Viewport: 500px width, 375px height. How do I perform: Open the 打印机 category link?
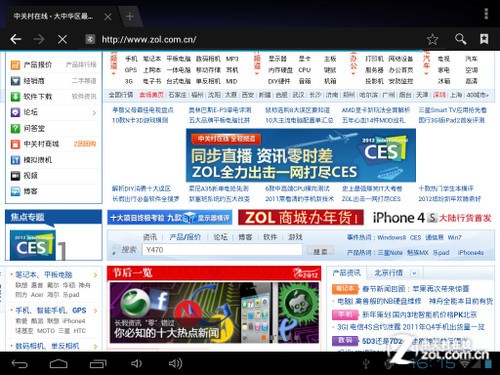point(374,59)
